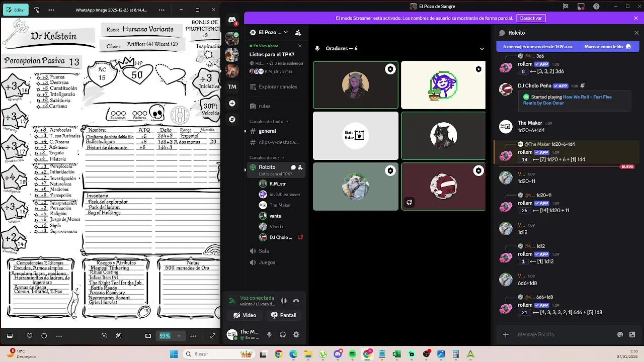644x362 pixels.
Task: Open Rolcito channel chat bubble icon
Action: coord(293,167)
